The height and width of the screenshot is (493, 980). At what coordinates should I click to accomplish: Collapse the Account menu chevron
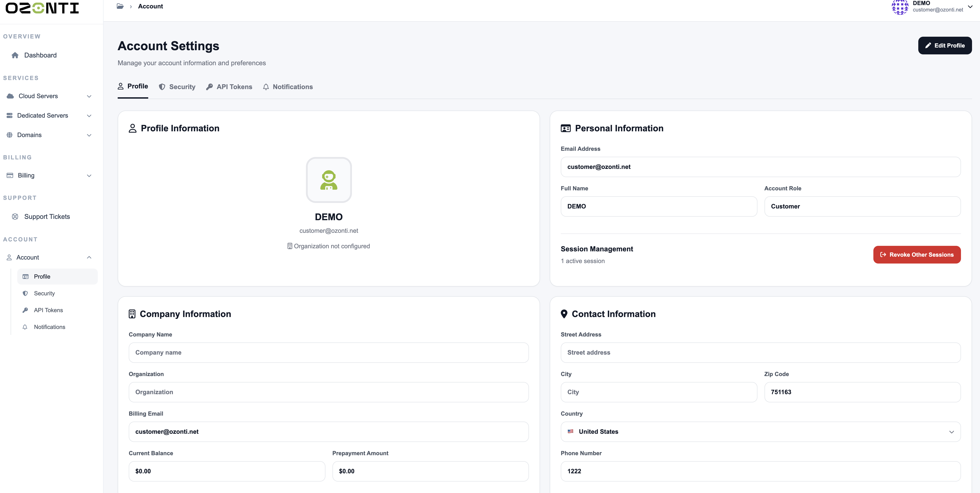(89, 257)
